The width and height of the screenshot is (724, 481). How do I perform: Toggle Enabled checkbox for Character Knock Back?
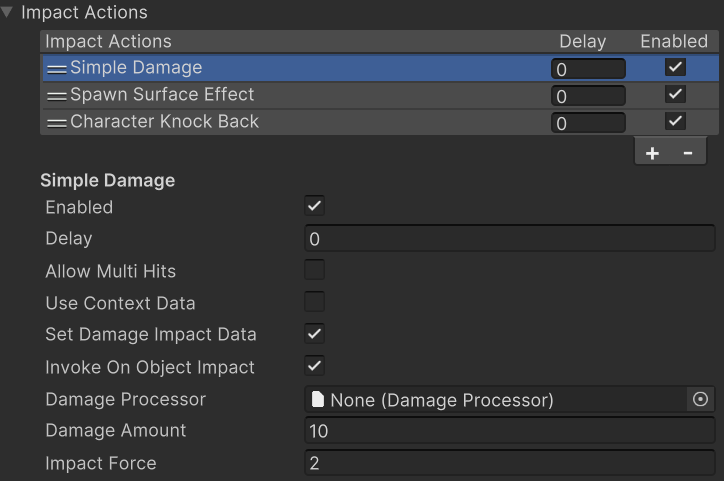(x=675, y=122)
